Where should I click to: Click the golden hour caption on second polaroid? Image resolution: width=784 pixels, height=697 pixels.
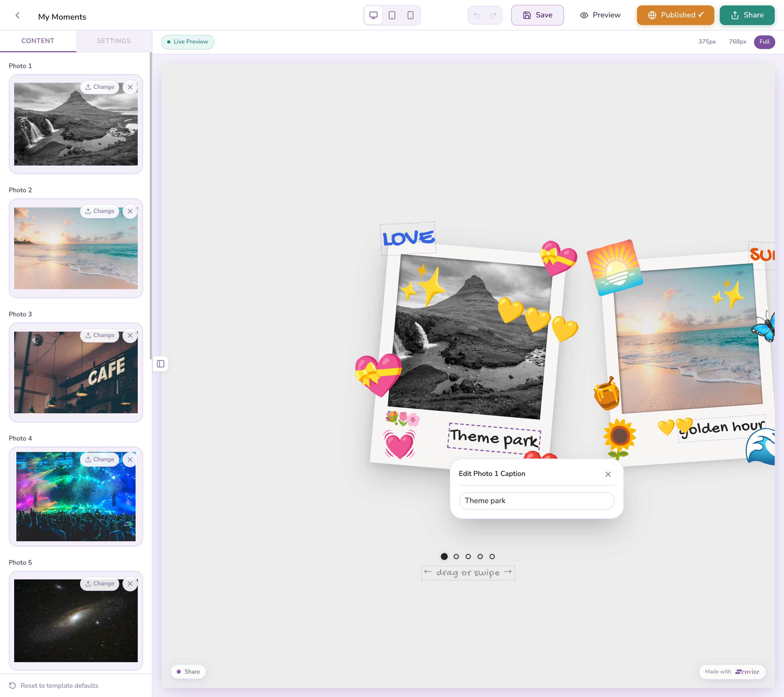722,428
